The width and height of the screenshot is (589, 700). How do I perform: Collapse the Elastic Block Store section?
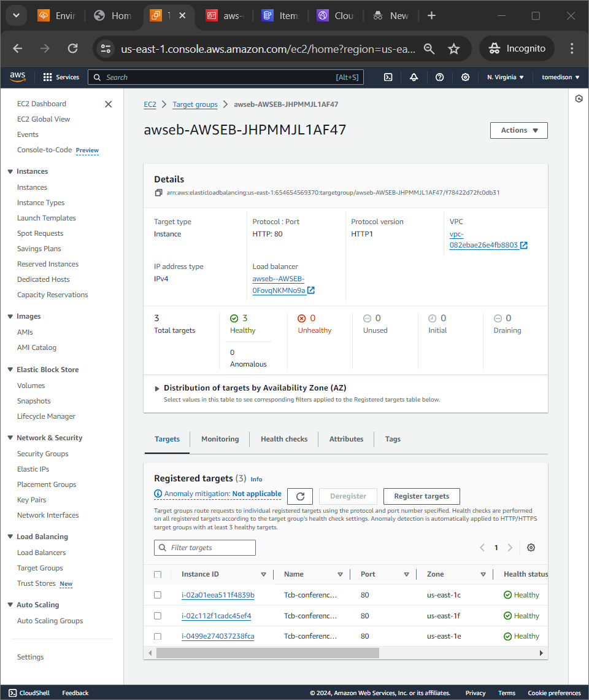[x=10, y=370]
